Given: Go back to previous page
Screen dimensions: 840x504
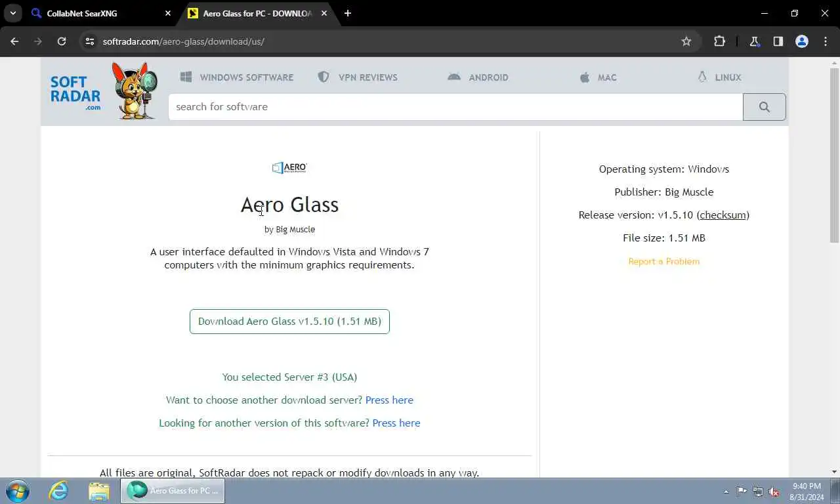Looking at the screenshot, I should pyautogui.click(x=14, y=41).
